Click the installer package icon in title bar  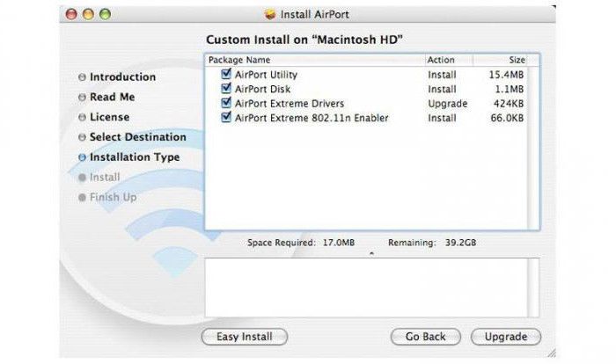coord(270,15)
